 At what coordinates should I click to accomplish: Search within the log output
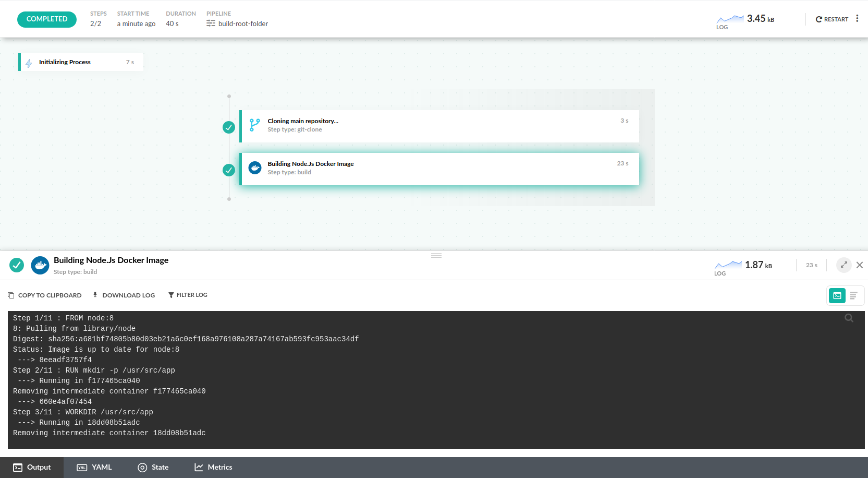[x=849, y=318]
